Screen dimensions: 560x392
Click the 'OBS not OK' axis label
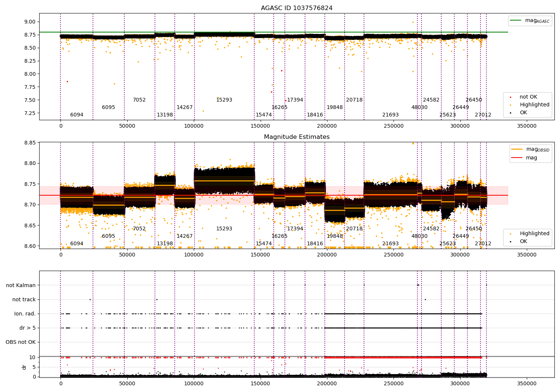coord(21,342)
